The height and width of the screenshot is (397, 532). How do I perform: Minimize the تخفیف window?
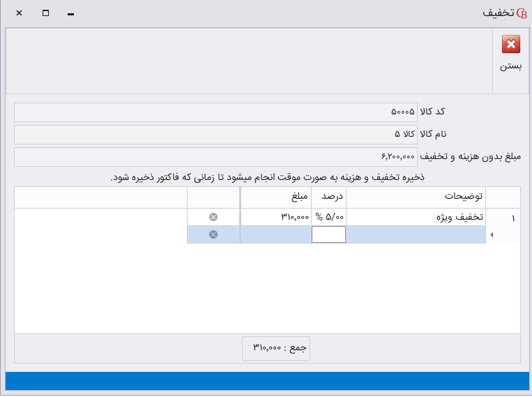pos(70,13)
